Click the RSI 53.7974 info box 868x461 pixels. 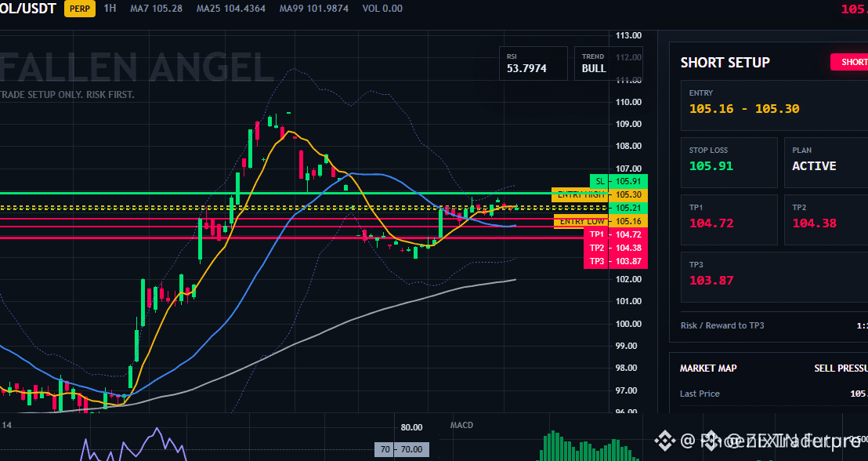coord(533,64)
